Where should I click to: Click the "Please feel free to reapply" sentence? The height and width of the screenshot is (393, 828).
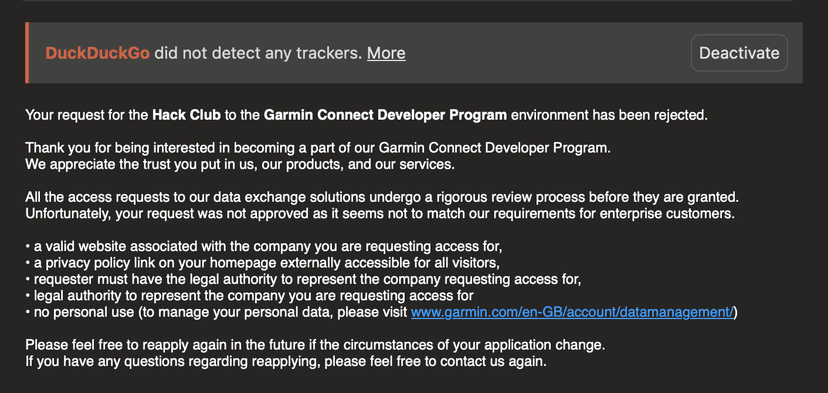click(x=315, y=345)
